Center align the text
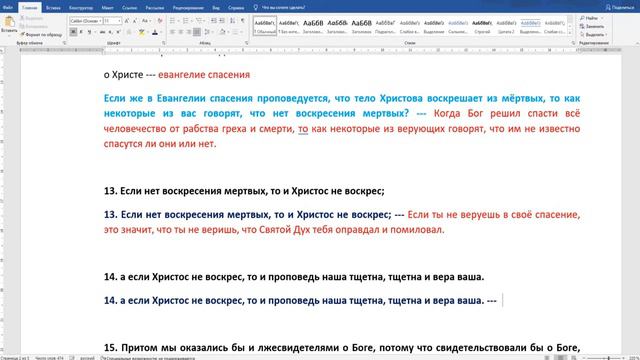 point(180,32)
